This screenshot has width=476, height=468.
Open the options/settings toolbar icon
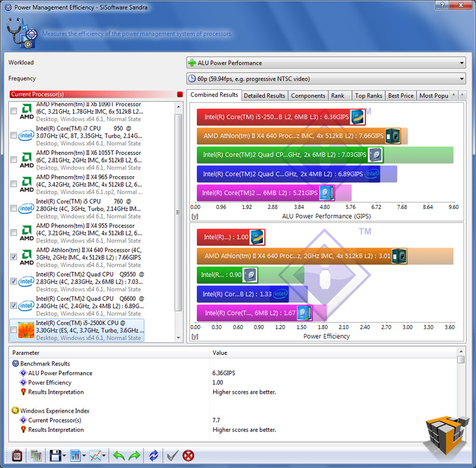click(x=17, y=455)
